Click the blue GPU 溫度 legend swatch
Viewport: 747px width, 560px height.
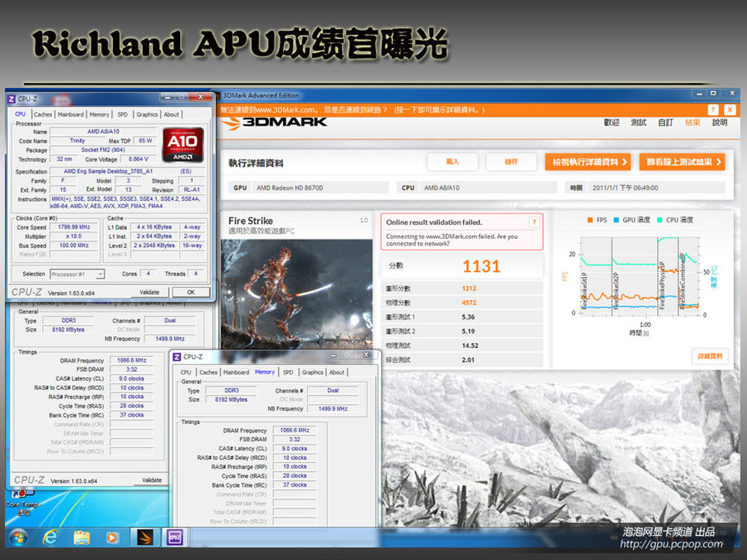[616, 220]
